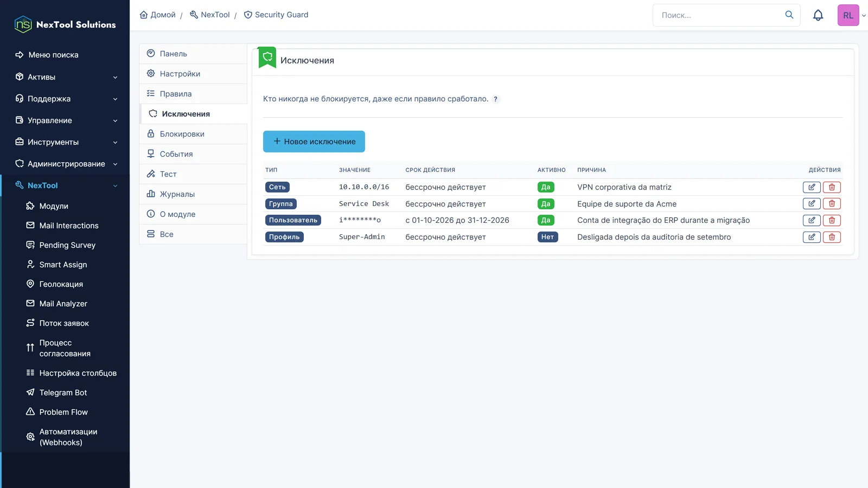Click the NexTool Solutions logo
This screenshot has height=488, width=868.
(x=65, y=24)
